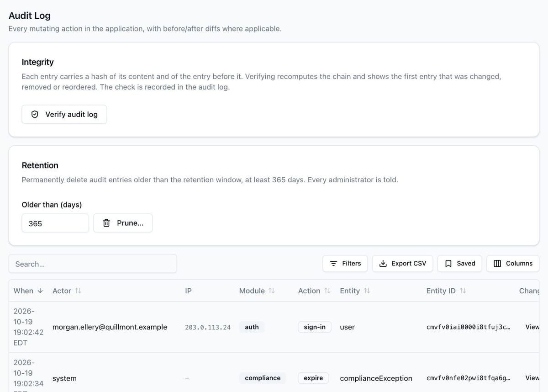The width and height of the screenshot is (548, 392).
Task: Click the Audit Log page title
Action: [x=30, y=16]
